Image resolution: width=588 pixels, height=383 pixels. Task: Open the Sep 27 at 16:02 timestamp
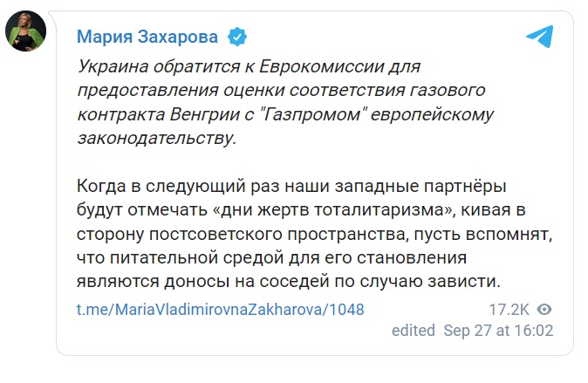(x=498, y=331)
